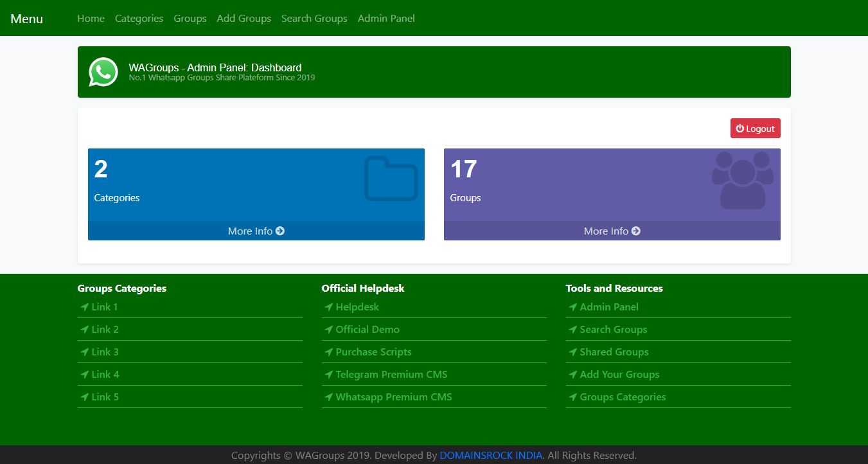Click the Menu brand text
Image resolution: width=868 pixels, height=464 pixels.
tap(27, 19)
